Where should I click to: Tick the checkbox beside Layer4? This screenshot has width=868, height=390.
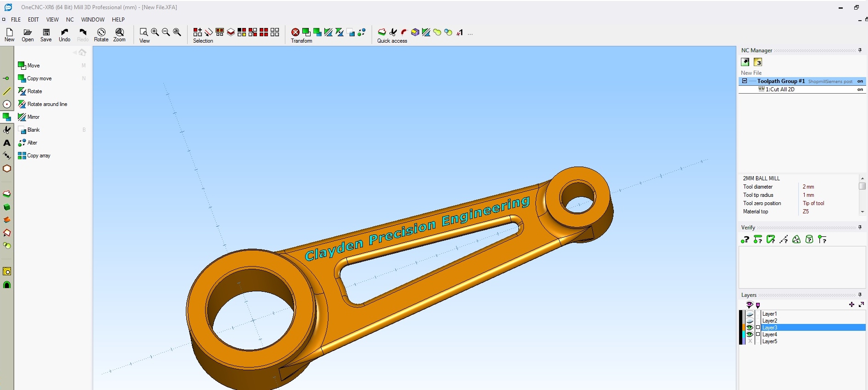(x=758, y=334)
